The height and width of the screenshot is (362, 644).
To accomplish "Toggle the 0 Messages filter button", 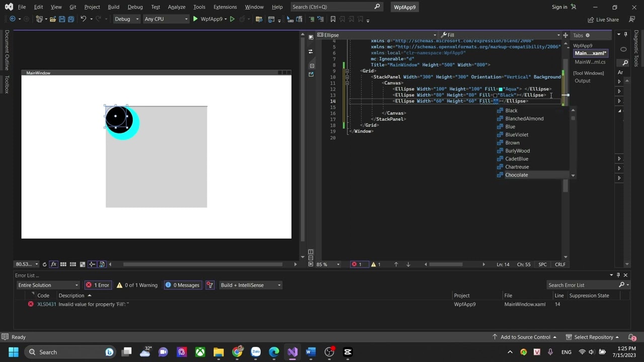I will point(183,285).
